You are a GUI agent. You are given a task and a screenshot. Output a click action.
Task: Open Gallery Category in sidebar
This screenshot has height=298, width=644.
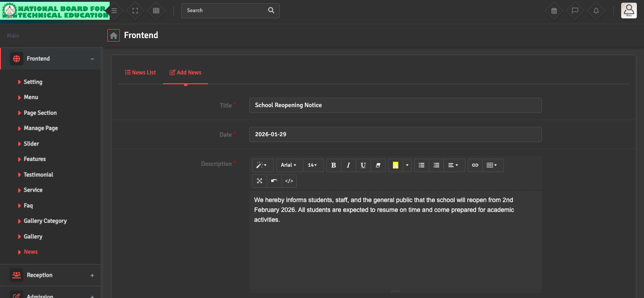45,221
